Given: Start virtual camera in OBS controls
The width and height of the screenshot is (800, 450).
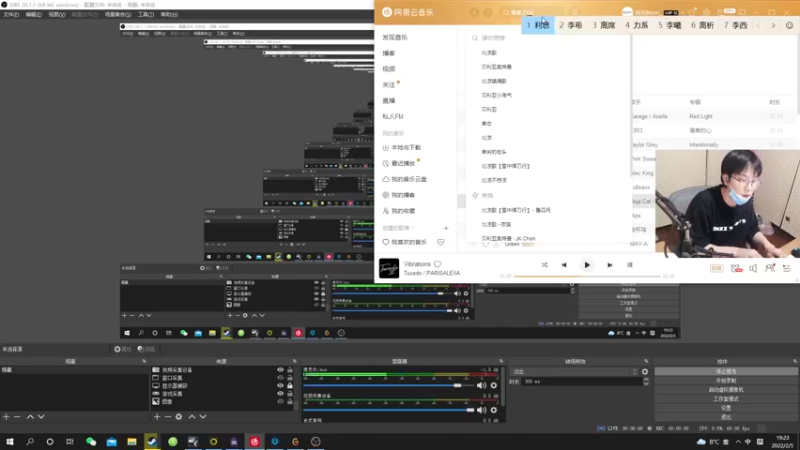Looking at the screenshot, I should (726, 390).
